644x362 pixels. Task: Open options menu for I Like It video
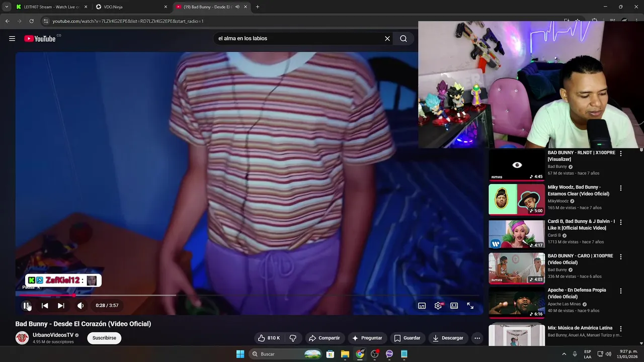pyautogui.click(x=621, y=222)
